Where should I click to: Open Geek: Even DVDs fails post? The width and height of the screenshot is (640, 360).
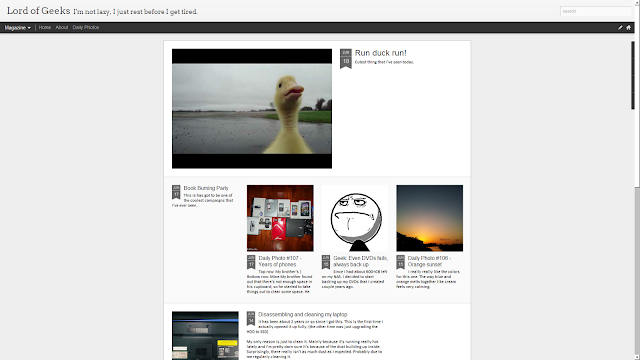point(360,261)
